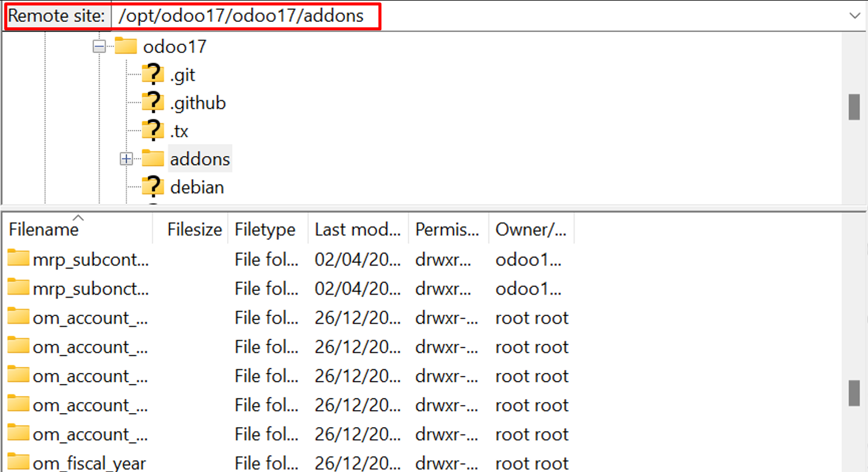Click the addons folder icon in tree
Viewport: 868px width, 472px height.
coord(153,159)
